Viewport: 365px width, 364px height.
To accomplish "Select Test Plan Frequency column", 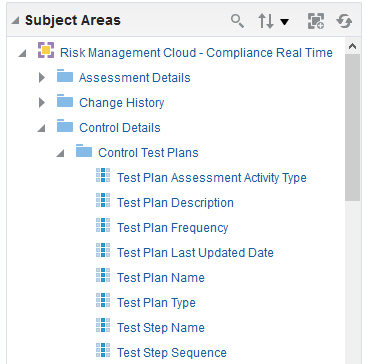I will coord(173,228).
